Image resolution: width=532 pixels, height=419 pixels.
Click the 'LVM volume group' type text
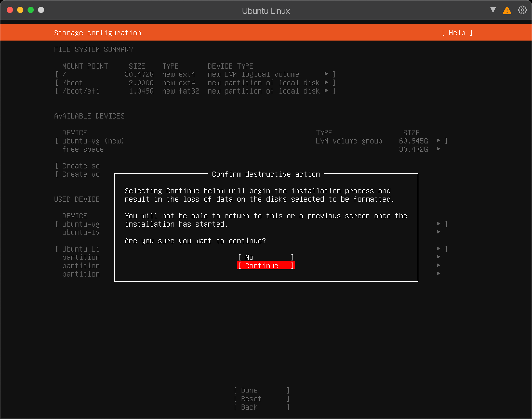click(x=349, y=141)
